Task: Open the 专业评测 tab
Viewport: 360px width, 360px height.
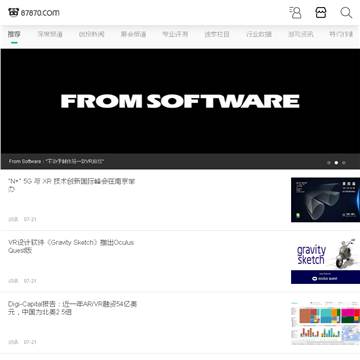Action: (x=175, y=34)
